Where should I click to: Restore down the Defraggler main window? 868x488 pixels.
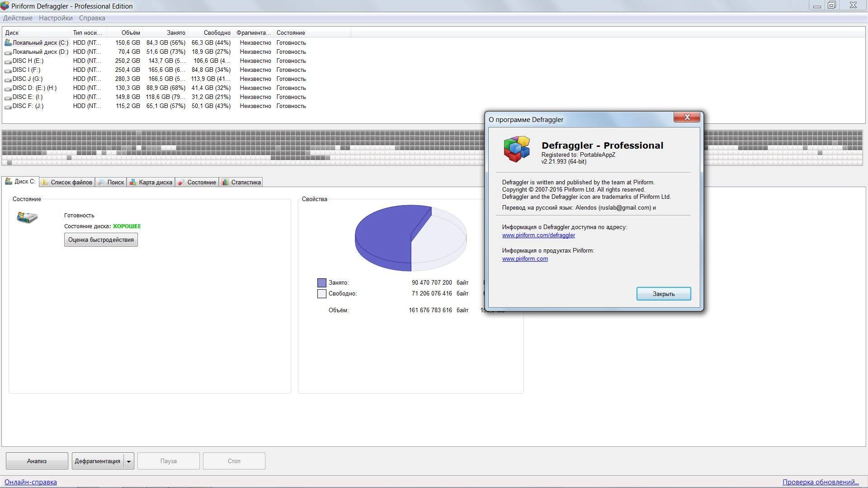tap(831, 5)
